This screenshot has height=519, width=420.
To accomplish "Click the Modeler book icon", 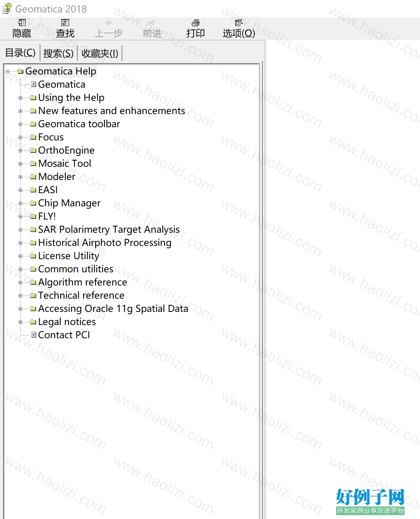I will click(33, 177).
